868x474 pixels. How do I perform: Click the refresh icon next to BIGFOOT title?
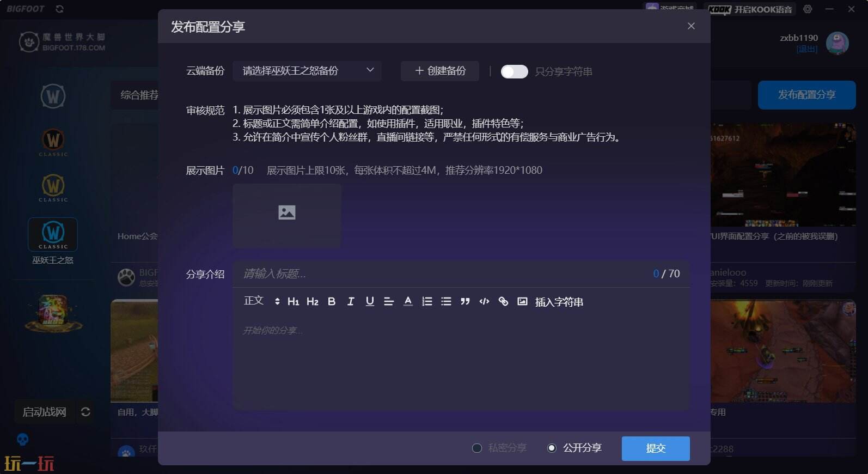coord(59,9)
